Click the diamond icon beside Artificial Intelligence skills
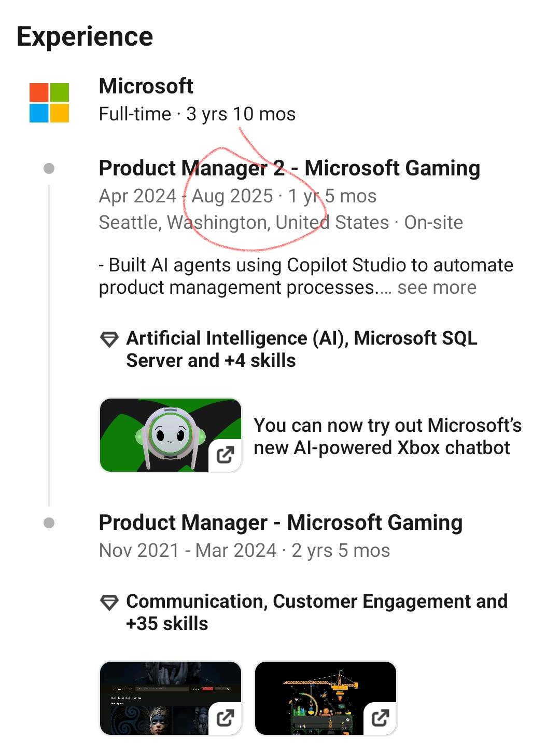This screenshot has width=560, height=752. (x=109, y=339)
